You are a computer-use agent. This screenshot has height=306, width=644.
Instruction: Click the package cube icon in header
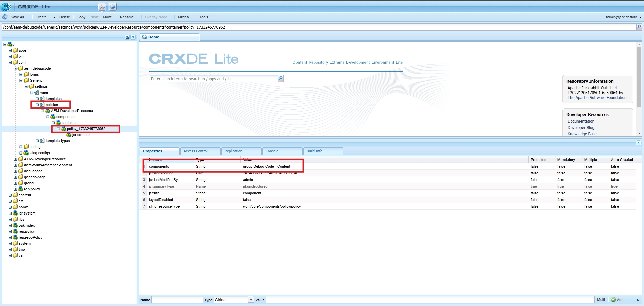[x=113, y=7]
